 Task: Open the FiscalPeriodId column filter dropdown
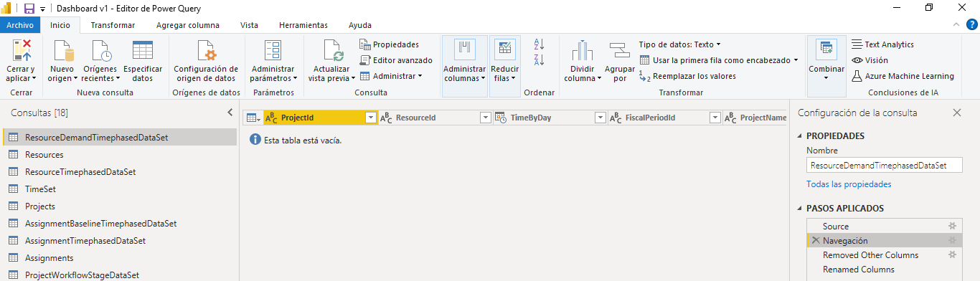pyautogui.click(x=715, y=118)
